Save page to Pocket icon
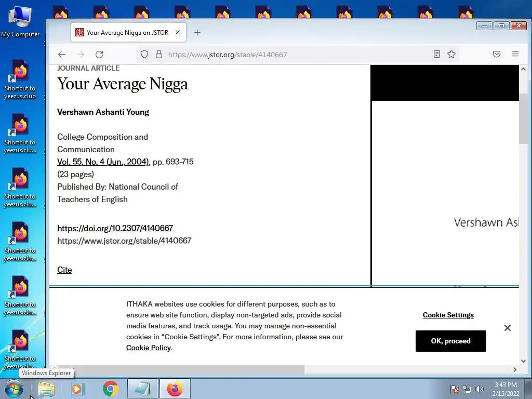 tap(497, 54)
